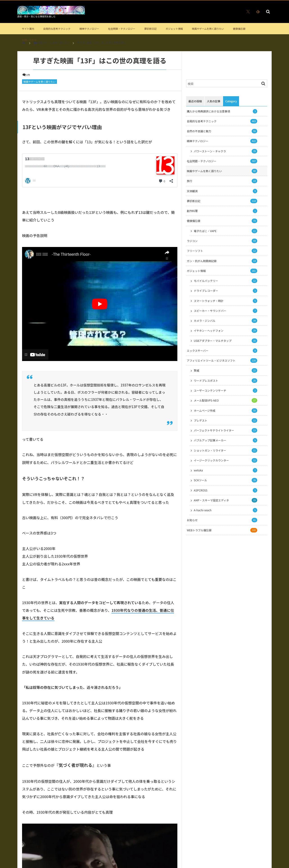
Task: Open 自発的な思考テクニック navigation menu item
Action: tap(57, 29)
